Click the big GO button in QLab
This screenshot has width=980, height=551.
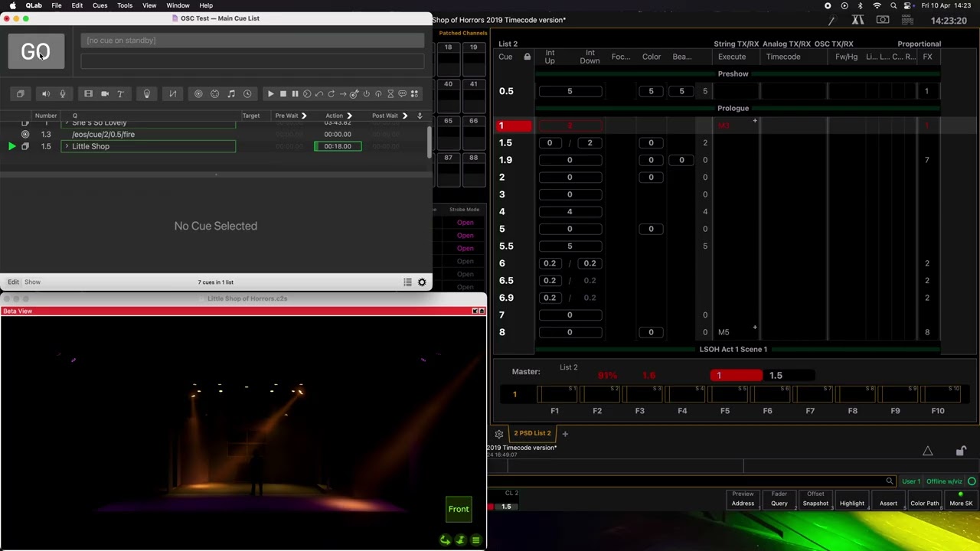click(36, 51)
